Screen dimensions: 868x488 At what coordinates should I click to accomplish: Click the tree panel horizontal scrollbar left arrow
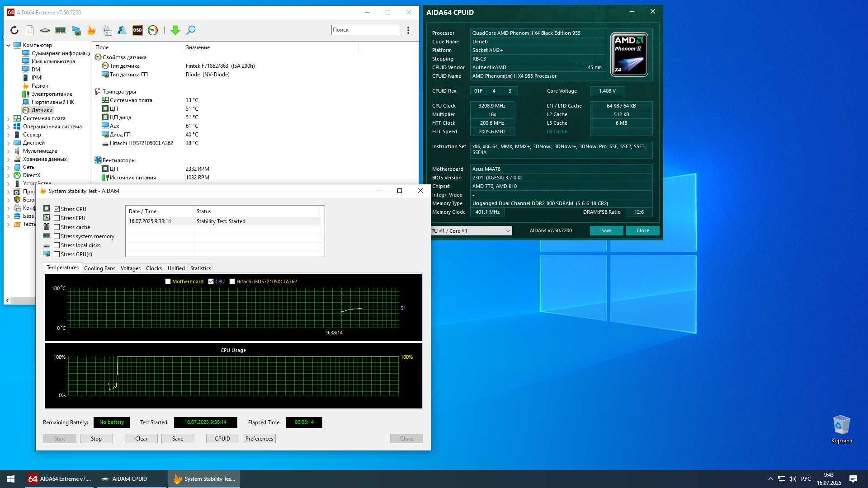[7, 301]
